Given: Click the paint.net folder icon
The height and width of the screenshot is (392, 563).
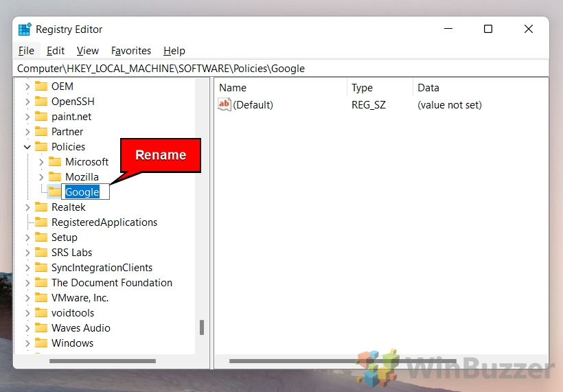Looking at the screenshot, I should 41,116.
